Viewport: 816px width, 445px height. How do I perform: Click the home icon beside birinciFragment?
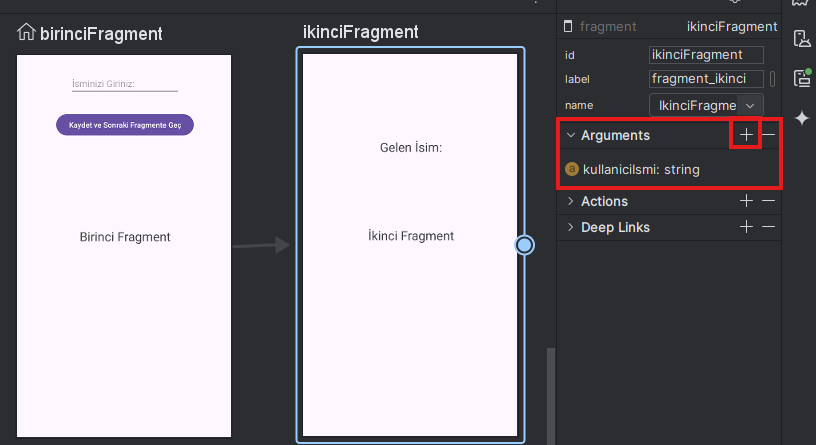[x=26, y=33]
